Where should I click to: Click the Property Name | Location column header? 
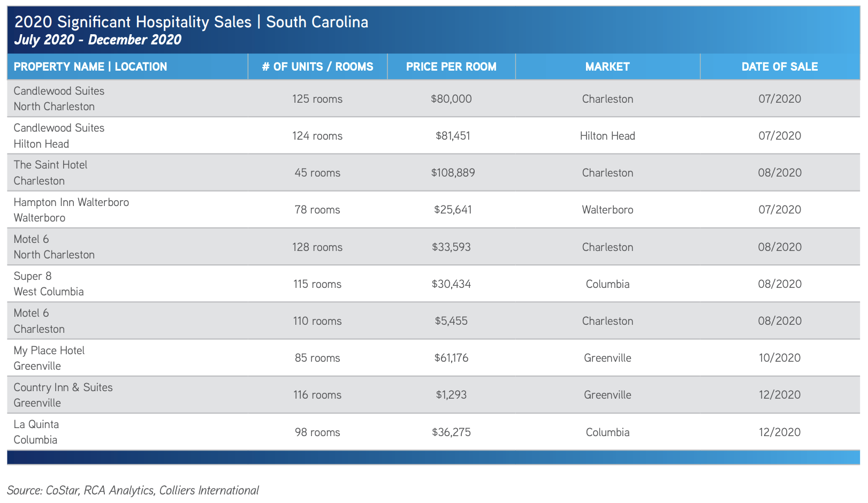tap(90, 67)
